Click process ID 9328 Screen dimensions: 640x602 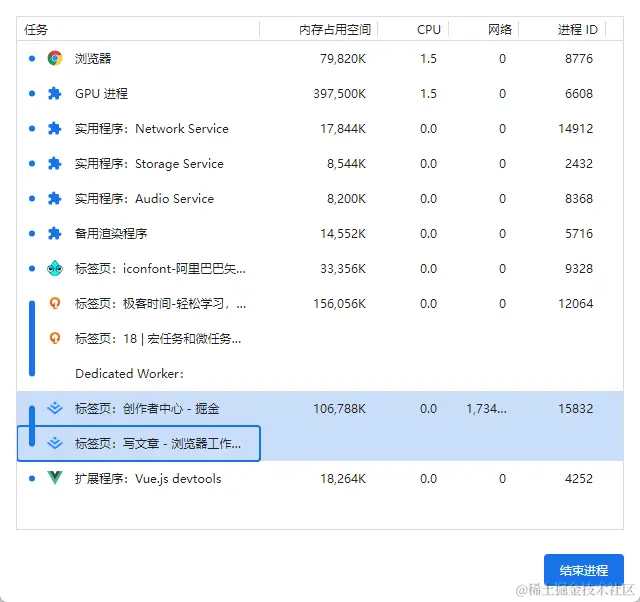tap(579, 269)
